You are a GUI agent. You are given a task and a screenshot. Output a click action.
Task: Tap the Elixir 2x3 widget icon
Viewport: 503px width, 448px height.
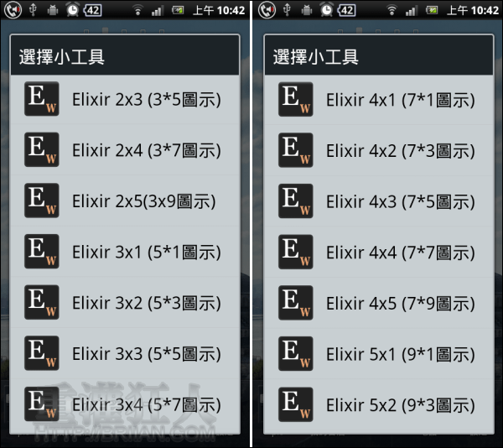point(42,99)
